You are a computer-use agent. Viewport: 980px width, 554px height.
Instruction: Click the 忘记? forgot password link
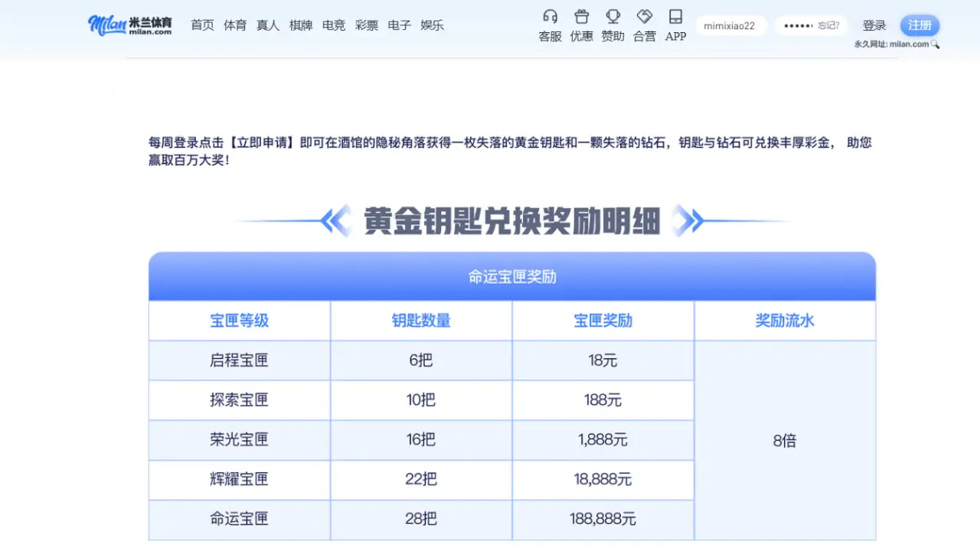(x=829, y=24)
